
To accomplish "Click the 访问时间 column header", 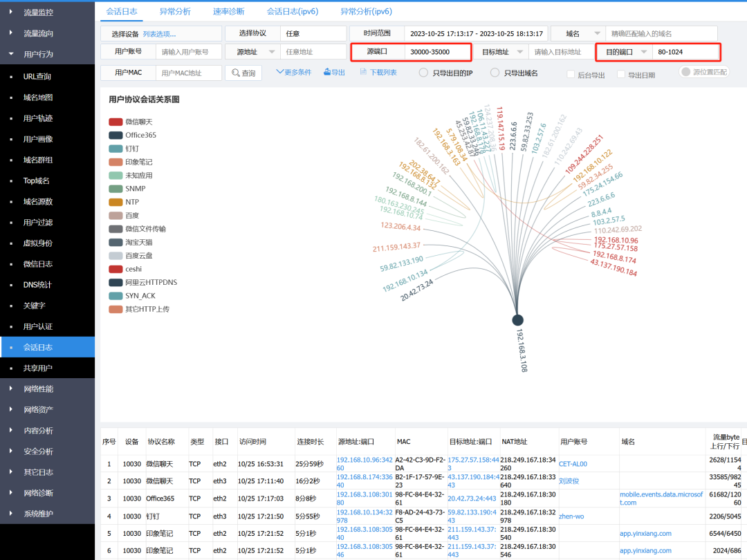I will (x=252, y=442).
